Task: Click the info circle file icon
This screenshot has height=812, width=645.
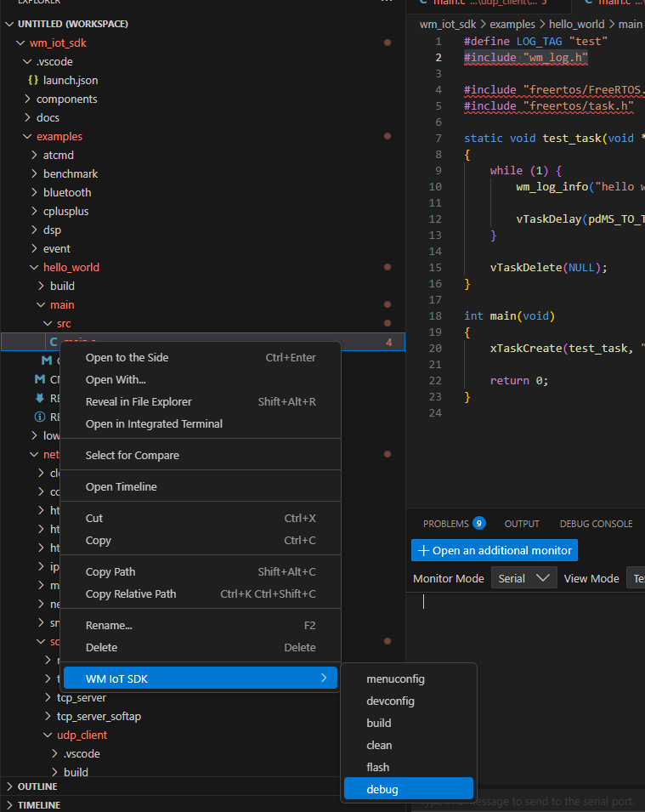Action: click(x=40, y=417)
